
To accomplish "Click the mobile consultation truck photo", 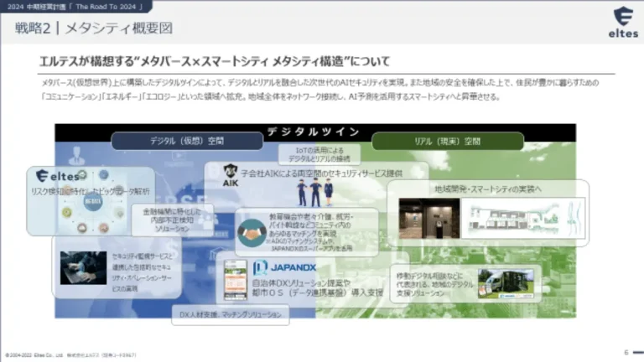I will (x=506, y=283).
